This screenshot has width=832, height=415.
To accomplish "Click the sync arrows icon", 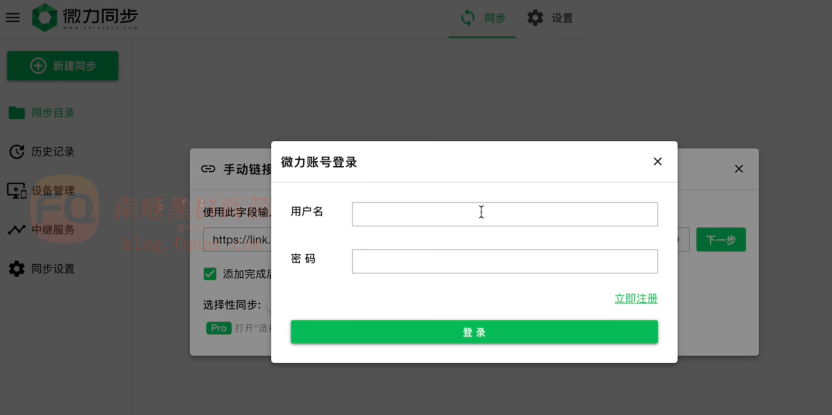I will click(x=467, y=18).
